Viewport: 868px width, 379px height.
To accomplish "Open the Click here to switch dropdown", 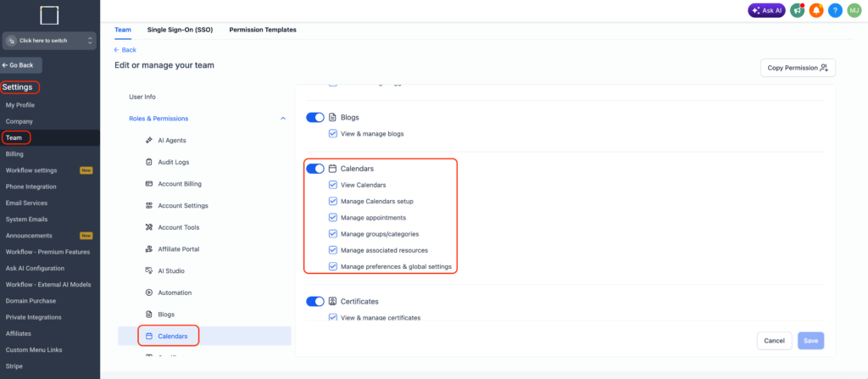I will click(x=49, y=41).
